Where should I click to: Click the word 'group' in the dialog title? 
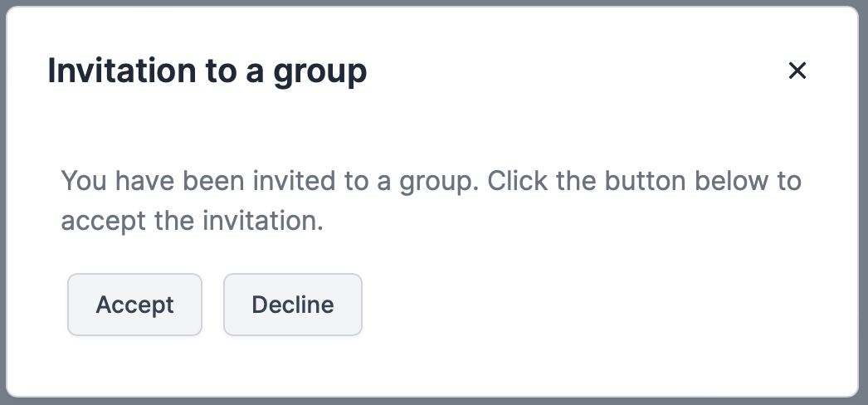pos(319,73)
